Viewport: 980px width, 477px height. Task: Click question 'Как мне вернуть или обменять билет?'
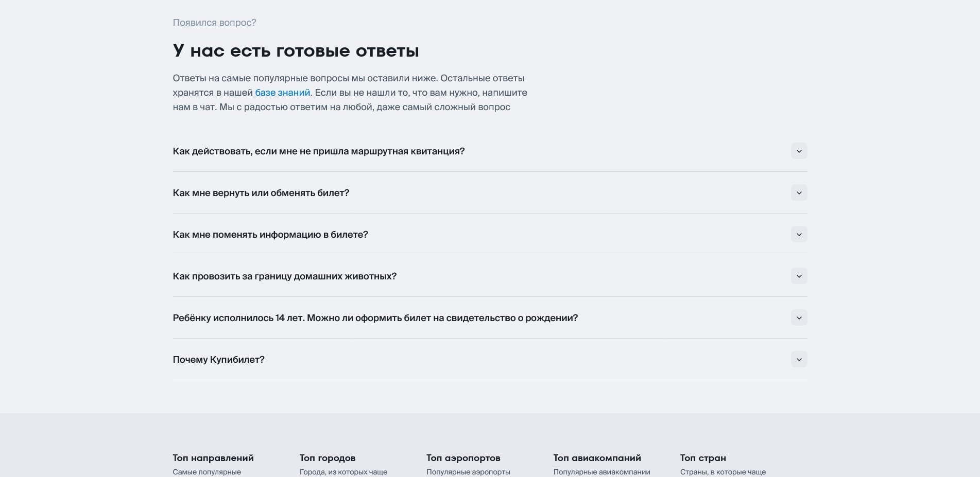click(x=261, y=193)
